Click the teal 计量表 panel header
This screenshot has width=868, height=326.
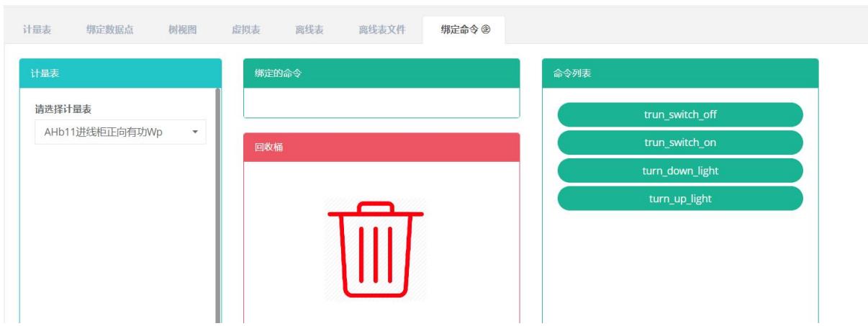point(120,73)
